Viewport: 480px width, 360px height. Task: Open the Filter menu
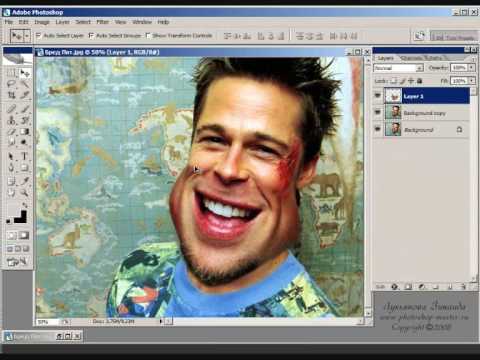[x=103, y=22]
